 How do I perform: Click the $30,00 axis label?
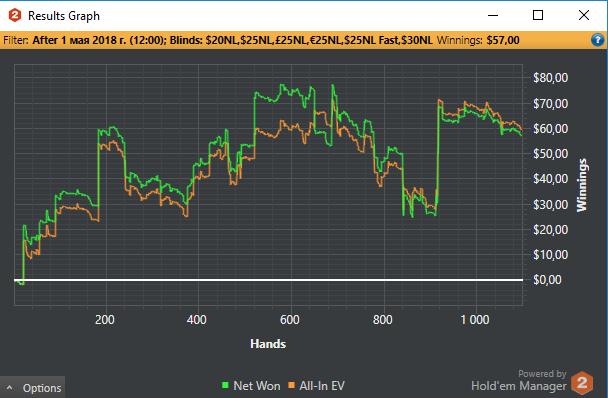tap(551, 204)
